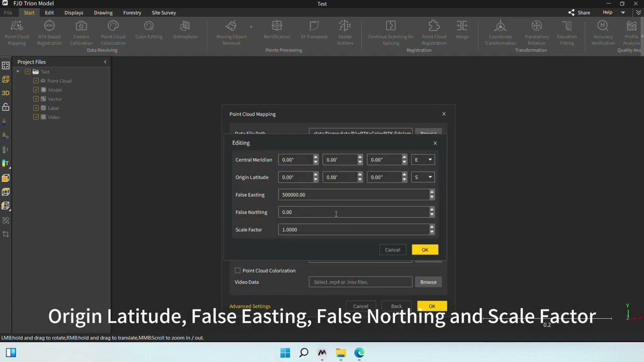The height and width of the screenshot is (362, 644).
Task: Select the Coordinate Transformation tool
Action: (500, 26)
